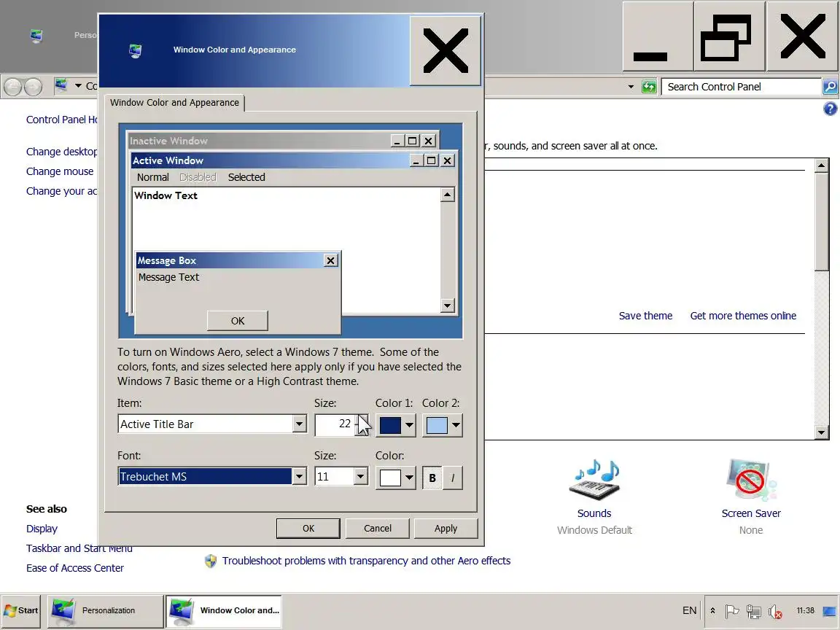
Task: Click preview window scrollbar down arrow
Action: (448, 306)
